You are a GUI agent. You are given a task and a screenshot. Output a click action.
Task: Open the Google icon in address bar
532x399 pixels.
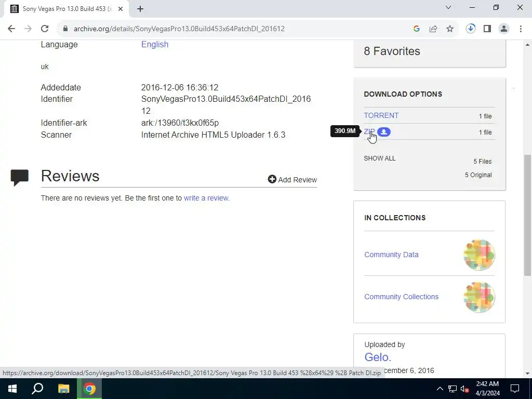coord(416,29)
